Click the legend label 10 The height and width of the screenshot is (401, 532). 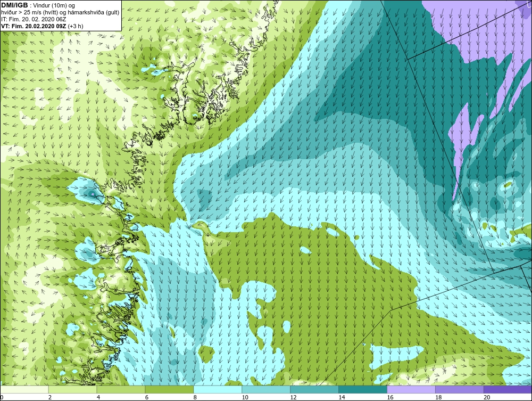[245, 397]
